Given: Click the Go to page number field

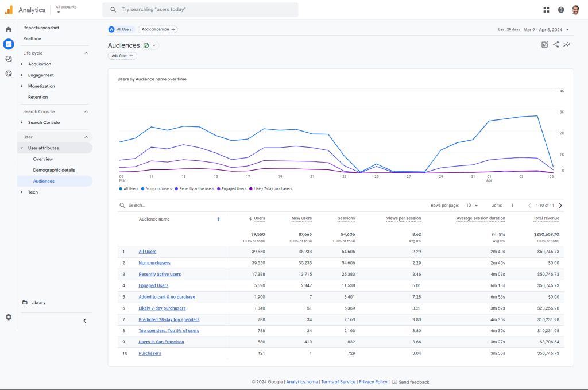Looking at the screenshot, I should point(512,206).
